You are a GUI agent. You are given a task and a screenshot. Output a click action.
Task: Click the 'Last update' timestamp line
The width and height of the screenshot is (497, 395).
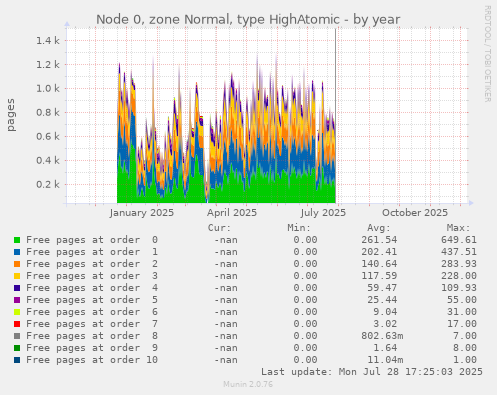[372, 372]
